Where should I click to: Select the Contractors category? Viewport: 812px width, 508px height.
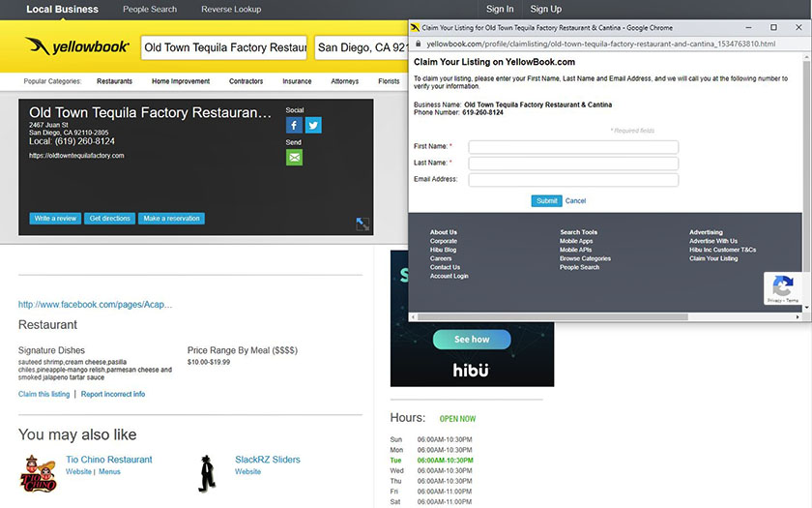click(x=246, y=81)
